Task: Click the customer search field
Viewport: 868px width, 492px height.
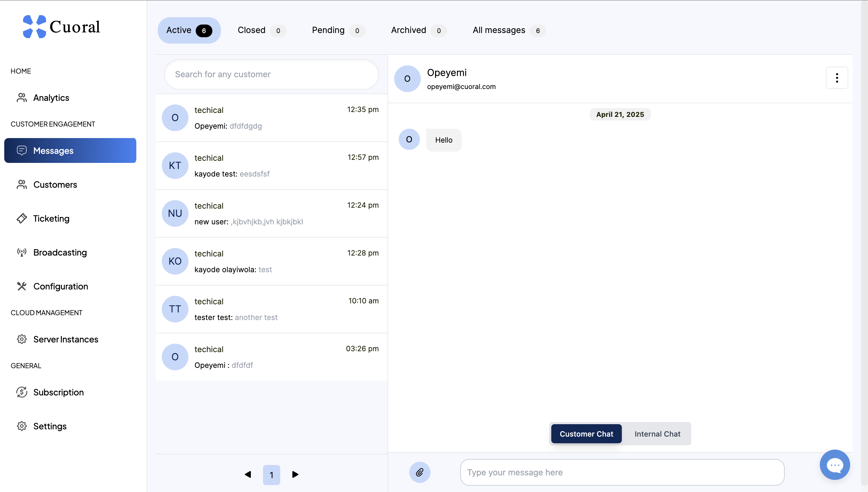Action: [x=271, y=74]
